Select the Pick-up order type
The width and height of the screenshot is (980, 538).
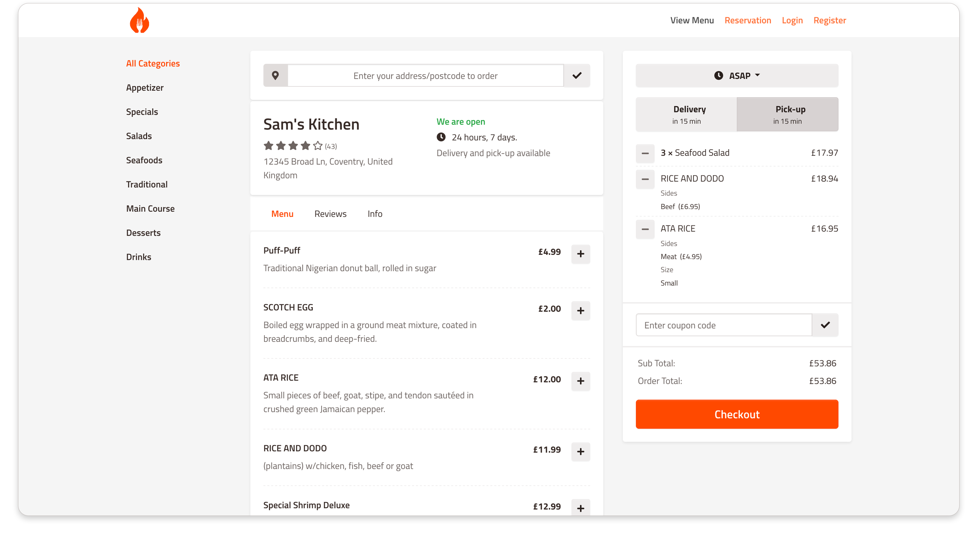[x=787, y=115]
